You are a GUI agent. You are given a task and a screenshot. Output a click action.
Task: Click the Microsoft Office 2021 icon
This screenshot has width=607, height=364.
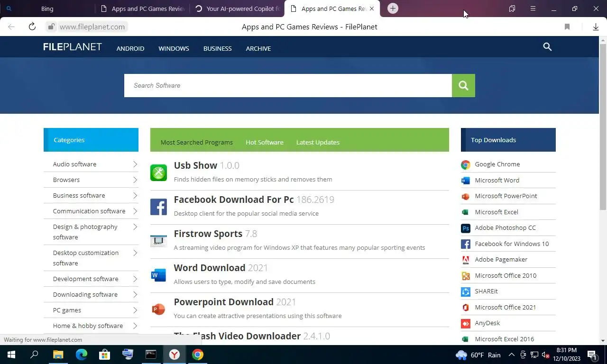click(x=466, y=308)
